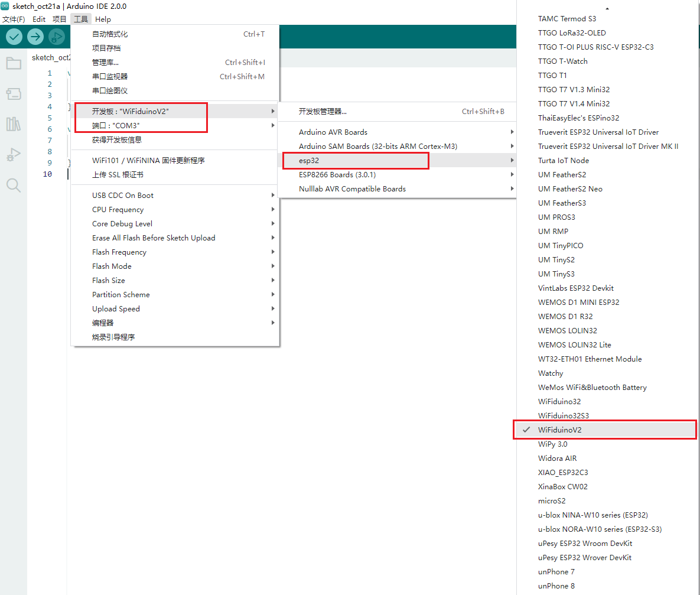Screen dimensions: 700x595
Task: Open the Help menu
Action: tap(103, 19)
